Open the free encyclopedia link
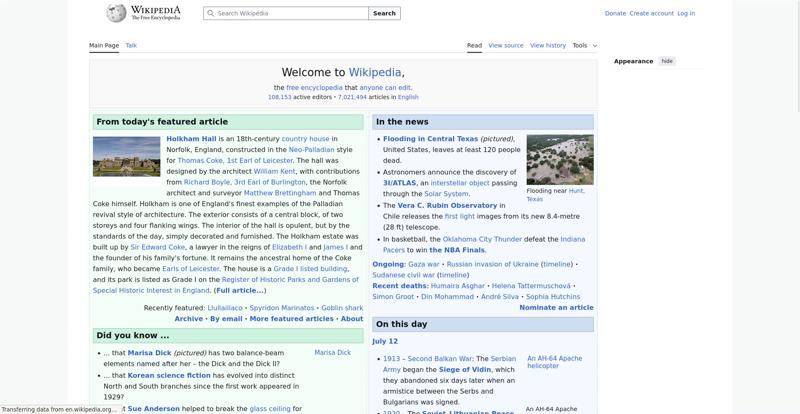This screenshot has height=414, width=800. tap(314, 88)
